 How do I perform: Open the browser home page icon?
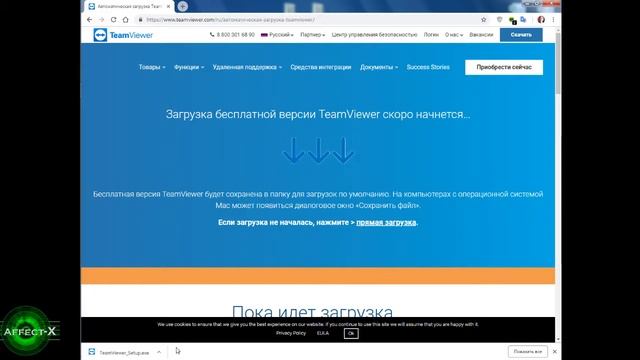[x=126, y=20]
